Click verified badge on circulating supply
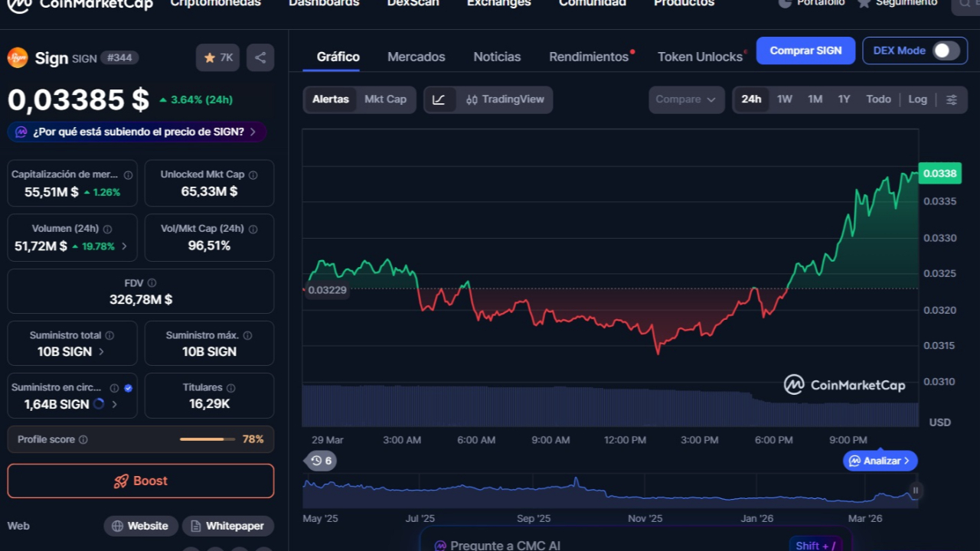Image resolution: width=980 pixels, height=551 pixels. pyautogui.click(x=128, y=388)
